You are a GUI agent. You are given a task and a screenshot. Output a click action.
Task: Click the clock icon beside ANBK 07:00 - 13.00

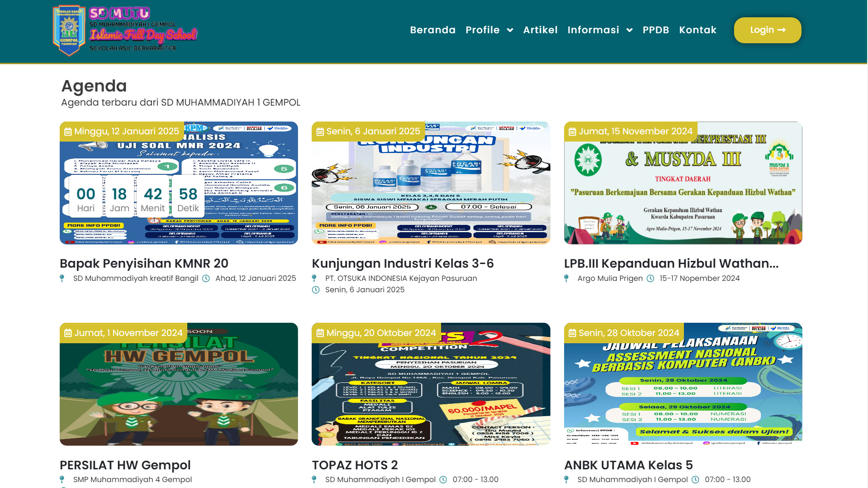pos(696,479)
